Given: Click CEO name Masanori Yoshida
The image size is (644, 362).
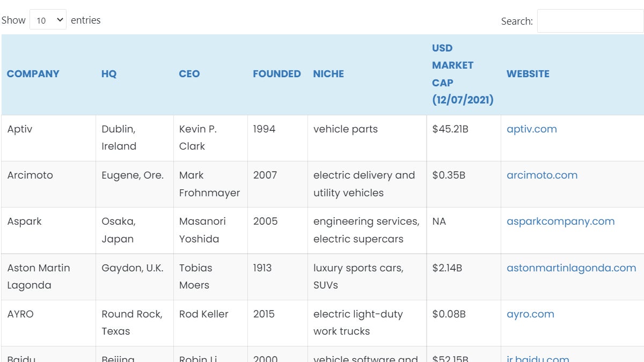Looking at the screenshot, I should point(202,230).
